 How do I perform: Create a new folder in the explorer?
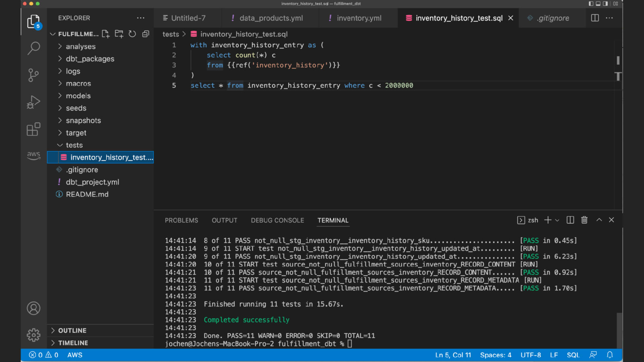point(119,34)
